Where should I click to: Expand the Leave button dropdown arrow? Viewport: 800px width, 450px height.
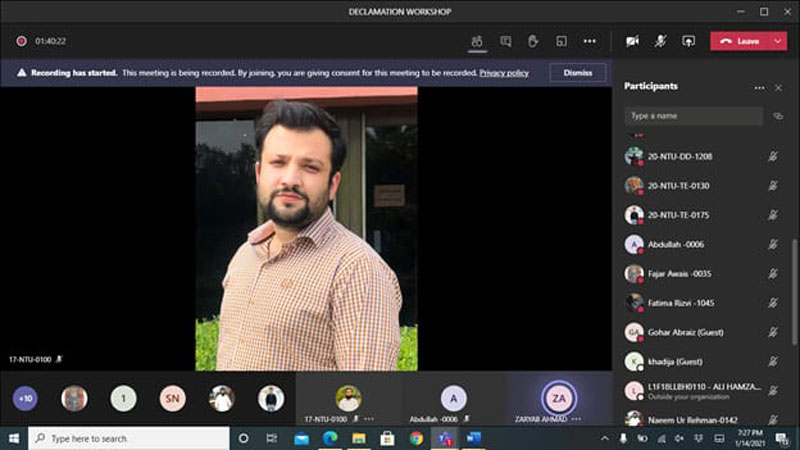778,41
